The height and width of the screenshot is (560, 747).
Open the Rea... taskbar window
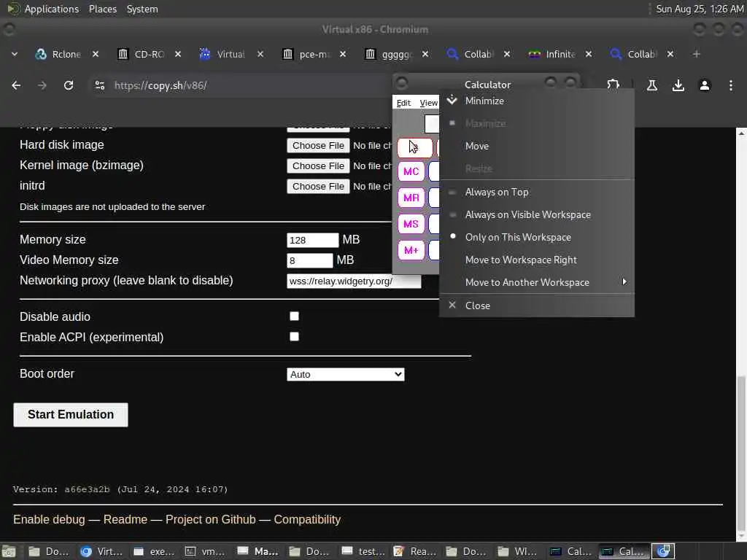[x=414, y=551]
